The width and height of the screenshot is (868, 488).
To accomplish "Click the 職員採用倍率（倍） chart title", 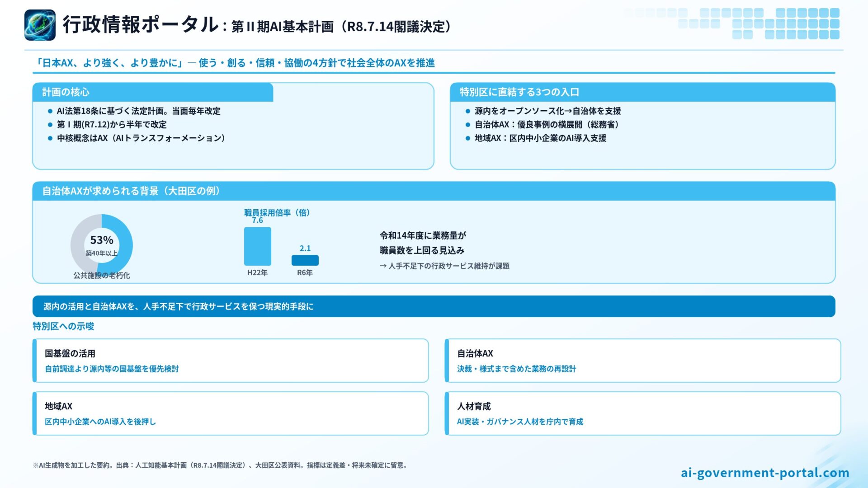I will coord(277,212).
